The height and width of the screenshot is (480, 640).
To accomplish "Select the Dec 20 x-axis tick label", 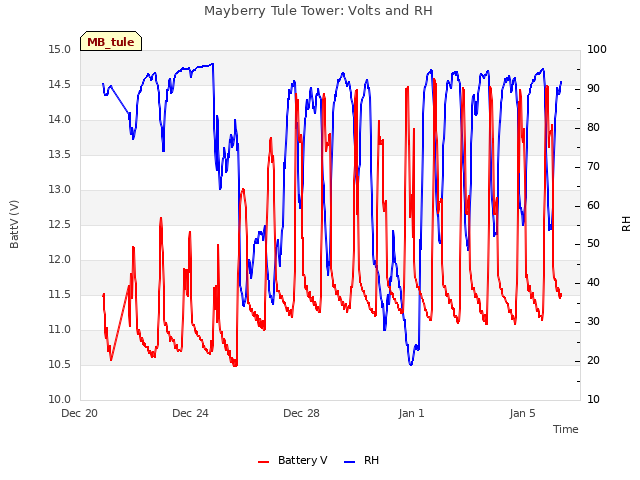I will tap(80, 413).
